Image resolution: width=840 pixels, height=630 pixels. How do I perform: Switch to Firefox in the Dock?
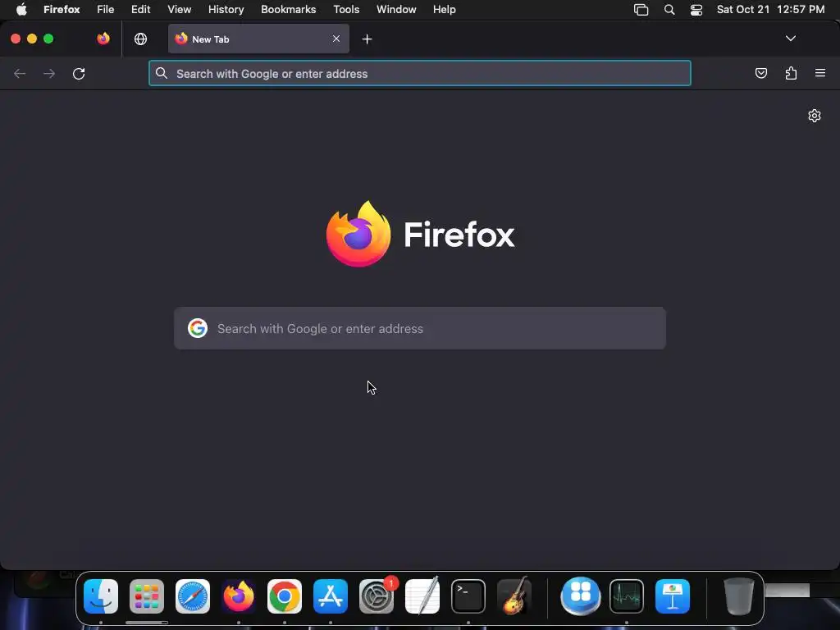239,596
